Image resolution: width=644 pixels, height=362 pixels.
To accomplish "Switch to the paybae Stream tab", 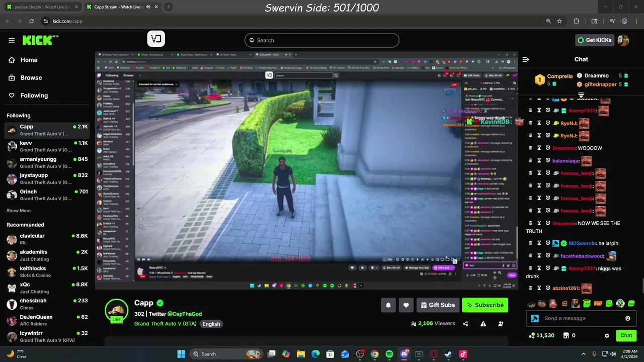I will 42,7.
